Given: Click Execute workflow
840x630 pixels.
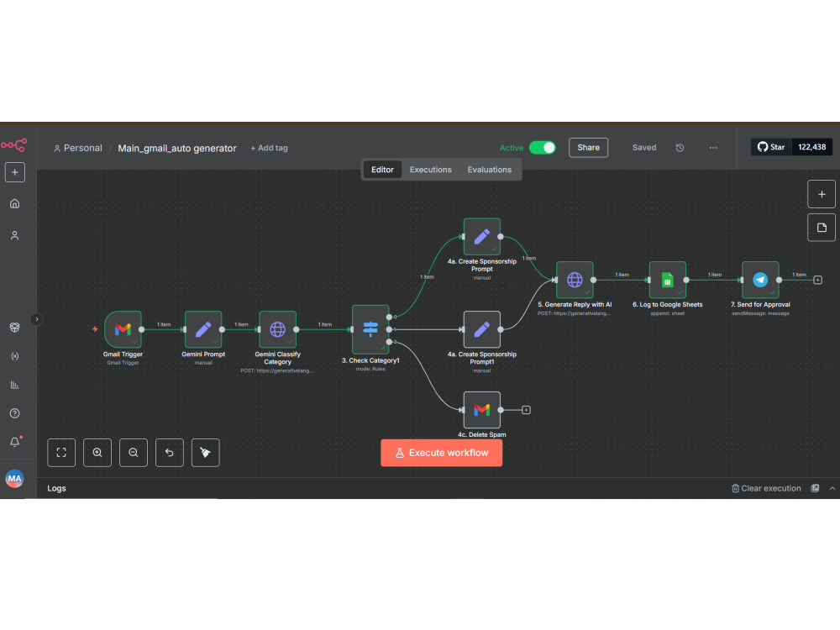Looking at the screenshot, I should [442, 453].
